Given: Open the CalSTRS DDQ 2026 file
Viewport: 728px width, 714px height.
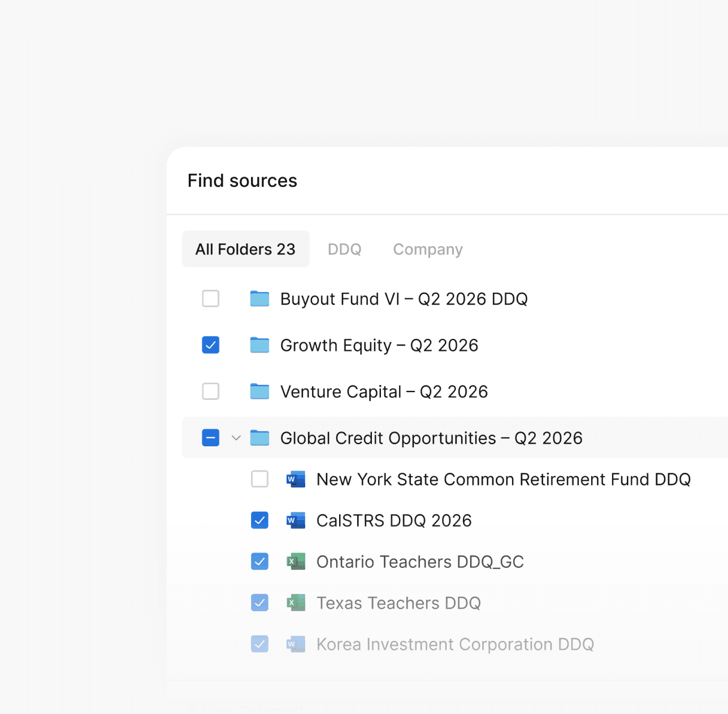Looking at the screenshot, I should (x=394, y=520).
